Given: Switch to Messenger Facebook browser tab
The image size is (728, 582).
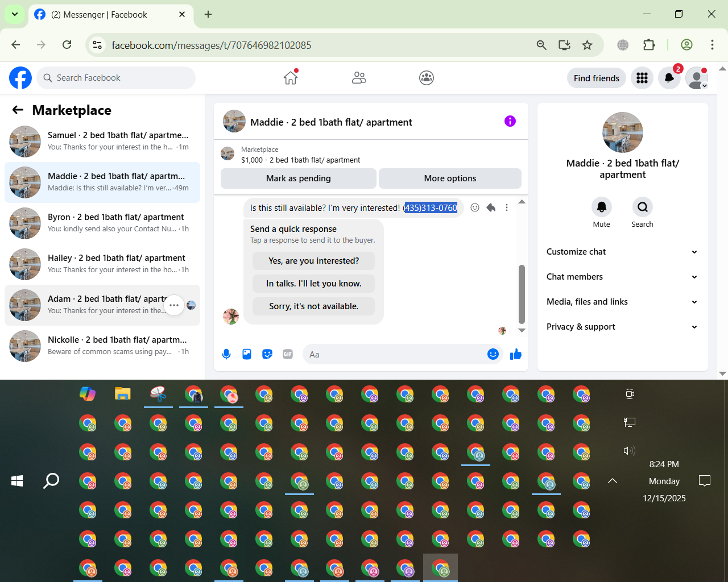Looking at the screenshot, I should click(x=111, y=15).
